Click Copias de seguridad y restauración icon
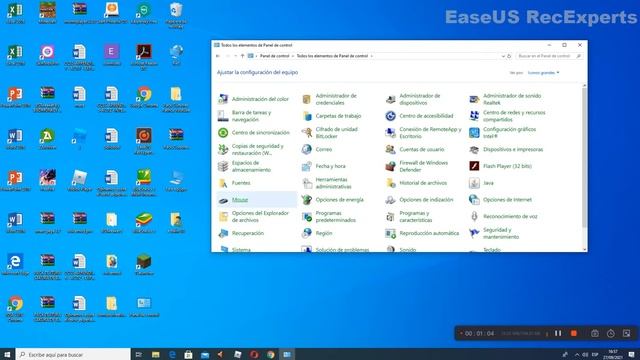 [223, 149]
